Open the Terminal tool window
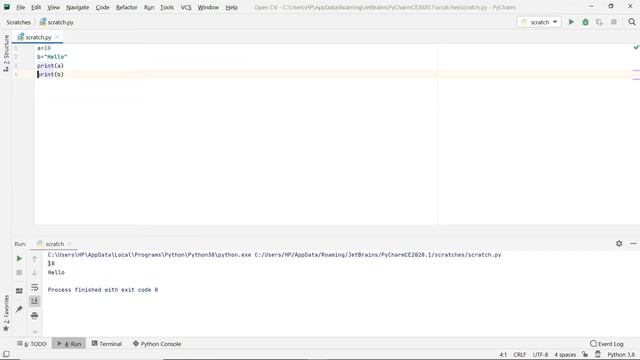640x360 pixels. click(x=107, y=344)
